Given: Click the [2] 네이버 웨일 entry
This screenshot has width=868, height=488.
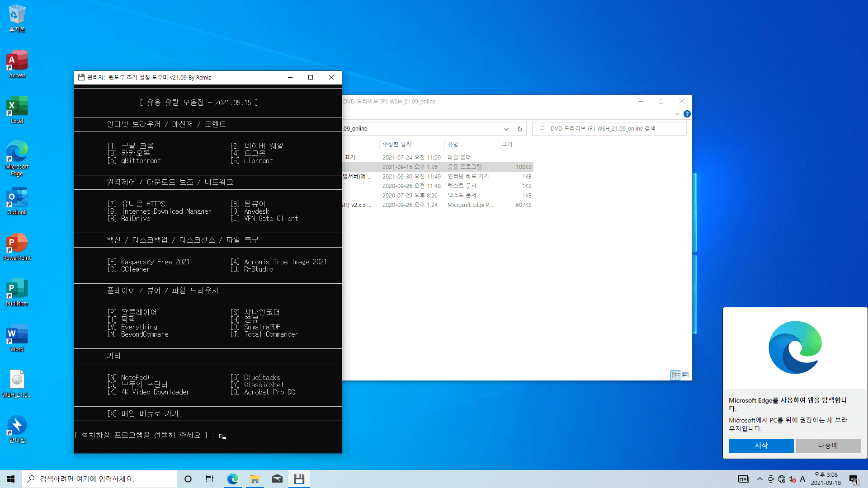Looking at the screenshot, I should [257, 146].
